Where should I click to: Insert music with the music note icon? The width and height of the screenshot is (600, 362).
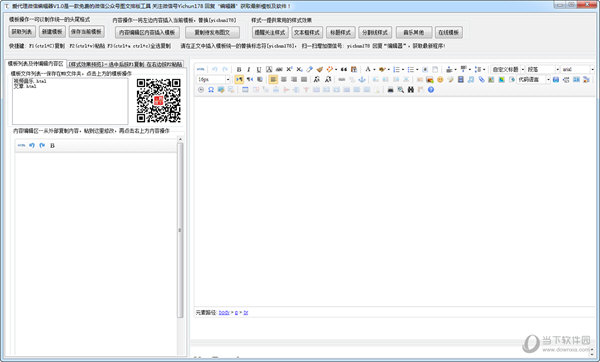click(x=471, y=80)
